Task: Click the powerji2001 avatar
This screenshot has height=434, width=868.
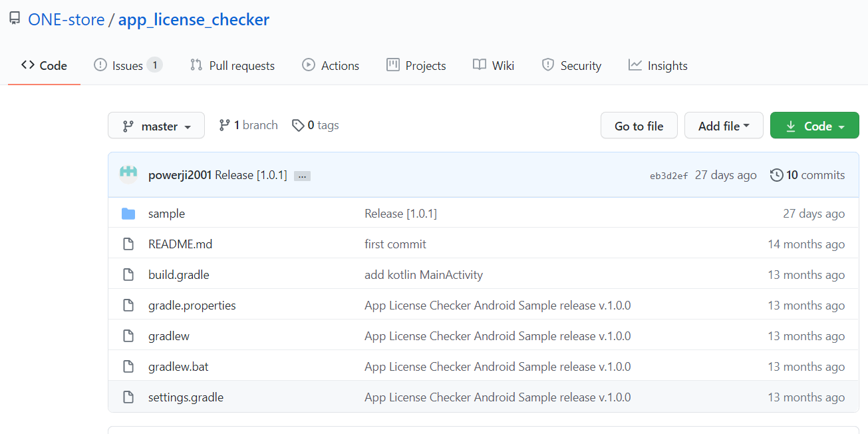Action: click(x=128, y=174)
